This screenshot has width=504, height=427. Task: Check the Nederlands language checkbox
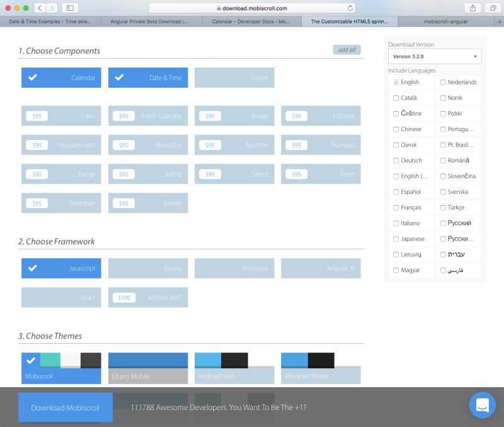[x=444, y=82]
